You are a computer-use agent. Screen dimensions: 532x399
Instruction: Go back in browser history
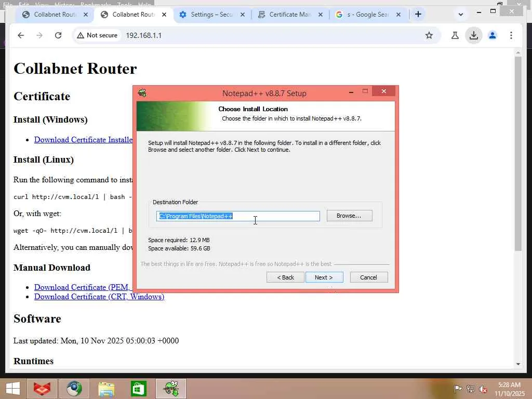pos(21,35)
